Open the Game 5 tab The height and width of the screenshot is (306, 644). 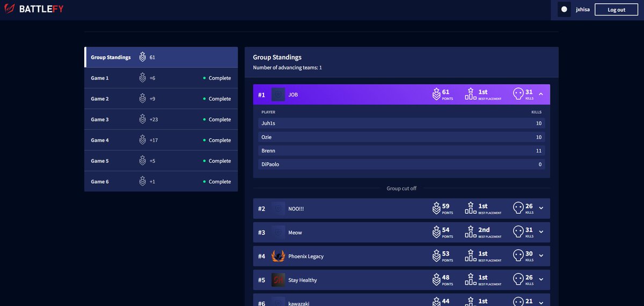[x=161, y=161]
